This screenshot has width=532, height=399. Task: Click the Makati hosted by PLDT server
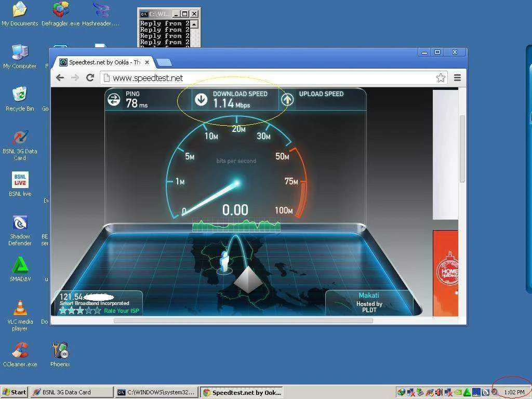(x=369, y=302)
